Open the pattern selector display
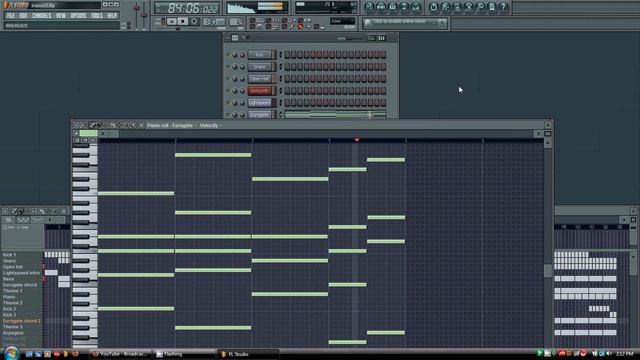The image size is (640, 360). click(236, 22)
